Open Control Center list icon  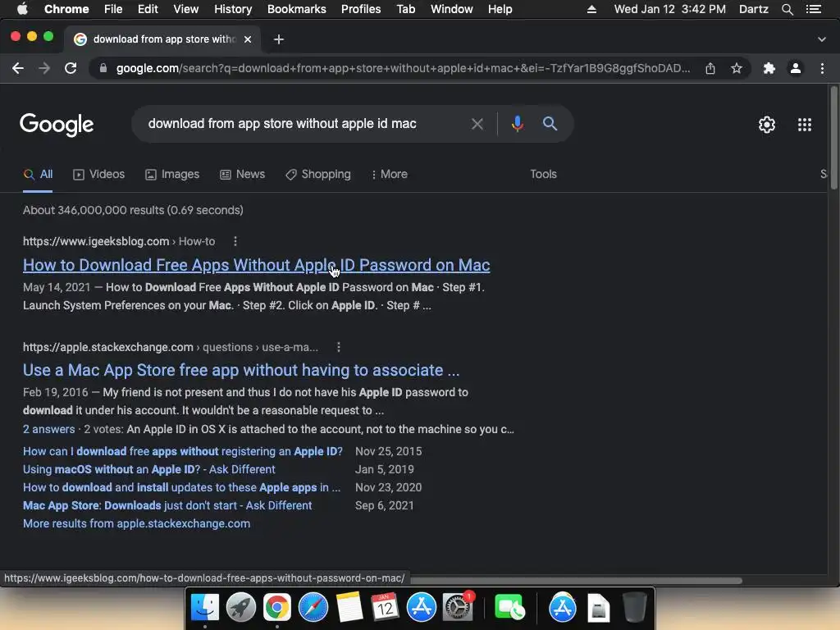[x=813, y=9]
